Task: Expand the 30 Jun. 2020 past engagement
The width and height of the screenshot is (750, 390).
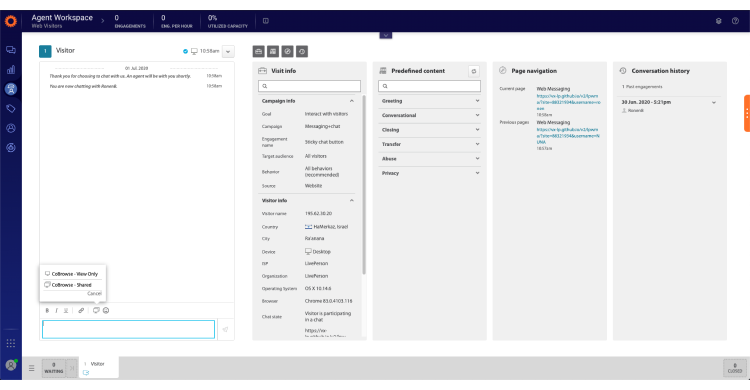Action: point(714,102)
